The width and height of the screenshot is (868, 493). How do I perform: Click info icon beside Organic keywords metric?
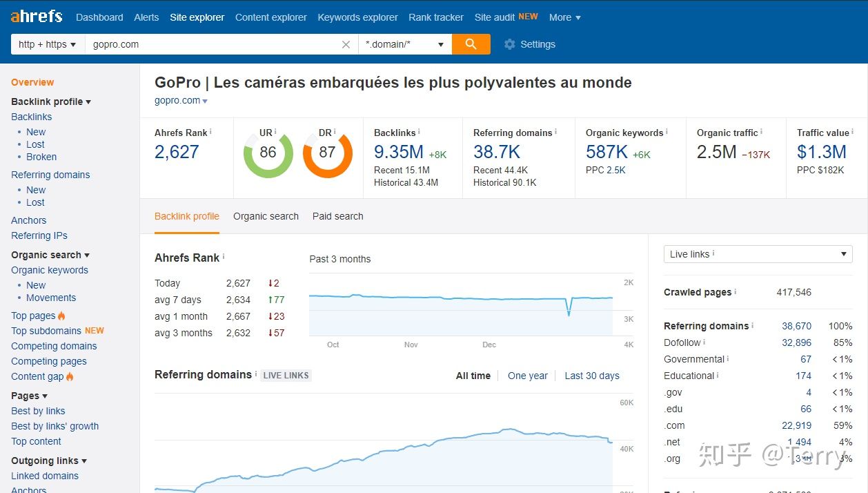click(x=667, y=132)
